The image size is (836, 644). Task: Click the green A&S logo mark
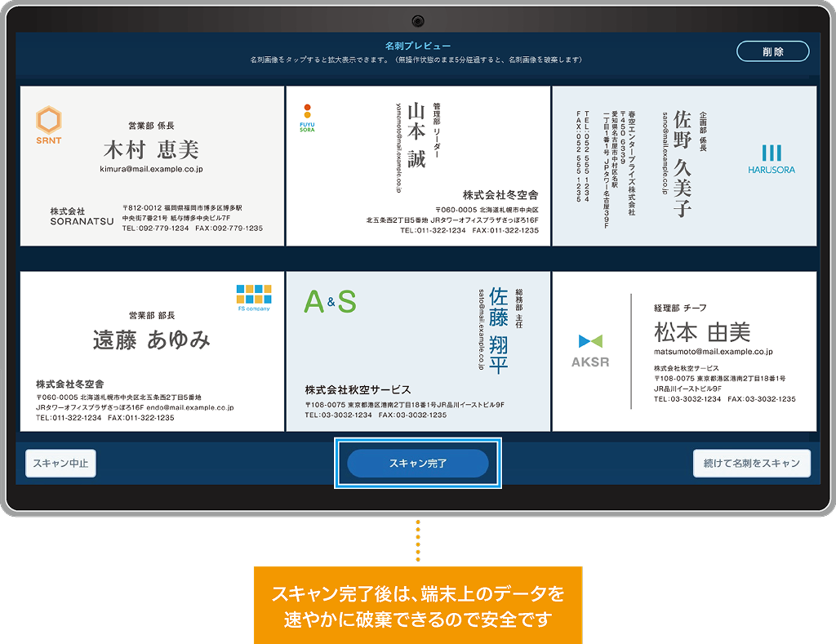[331, 300]
